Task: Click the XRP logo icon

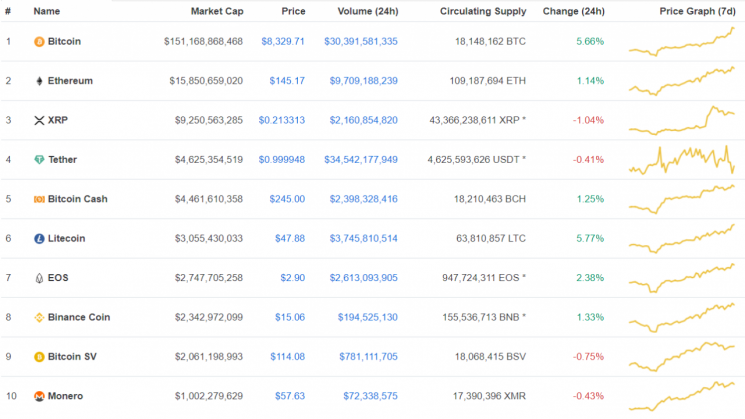Action: (x=39, y=121)
